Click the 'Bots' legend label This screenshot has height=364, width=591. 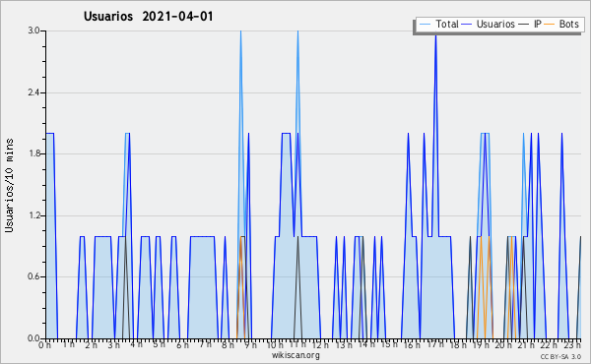click(569, 24)
